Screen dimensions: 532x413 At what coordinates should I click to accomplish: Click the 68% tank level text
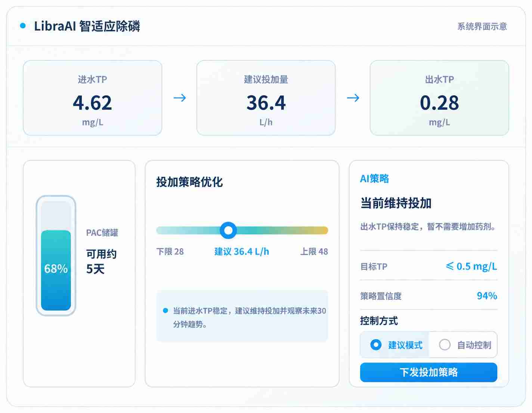pos(56,268)
